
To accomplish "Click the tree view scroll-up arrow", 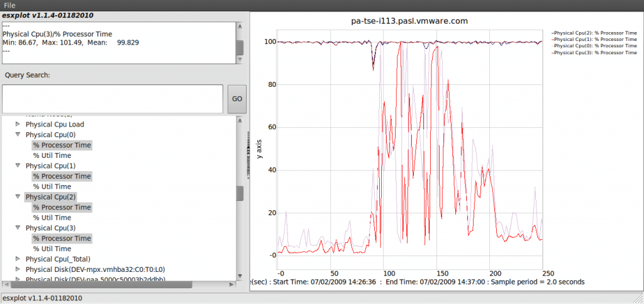I will (x=240, y=120).
